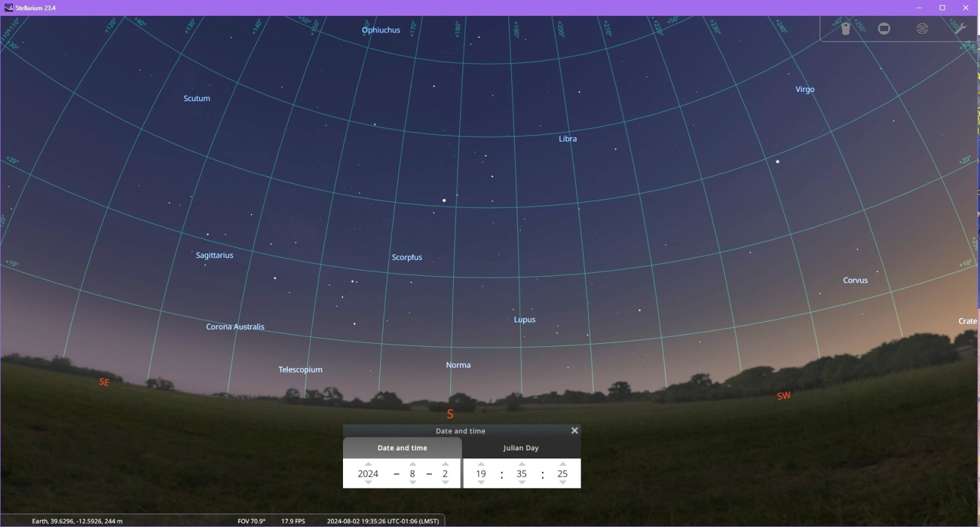980x527 pixels.
Task: Click the minutes field showing 35
Action: [x=522, y=474]
